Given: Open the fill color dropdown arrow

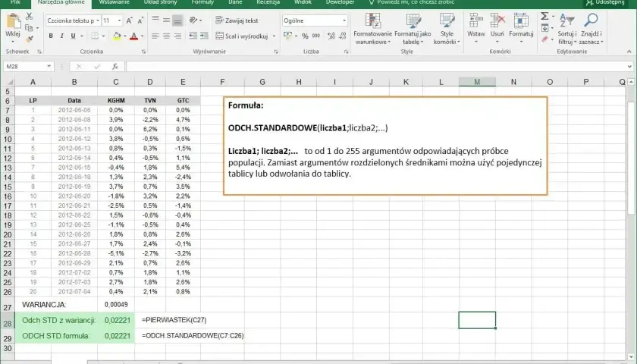Looking at the screenshot, I should tap(124, 36).
